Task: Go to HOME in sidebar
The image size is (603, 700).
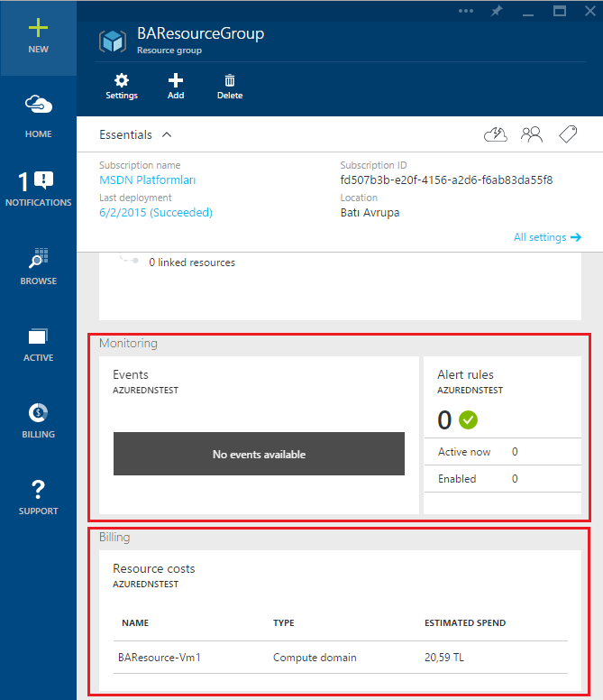Action: click(39, 116)
